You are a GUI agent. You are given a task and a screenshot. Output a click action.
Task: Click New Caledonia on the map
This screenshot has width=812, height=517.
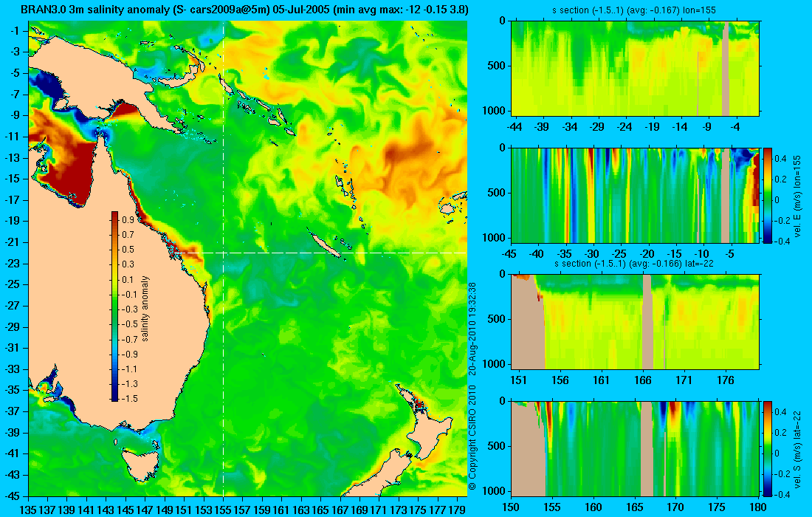(326, 245)
